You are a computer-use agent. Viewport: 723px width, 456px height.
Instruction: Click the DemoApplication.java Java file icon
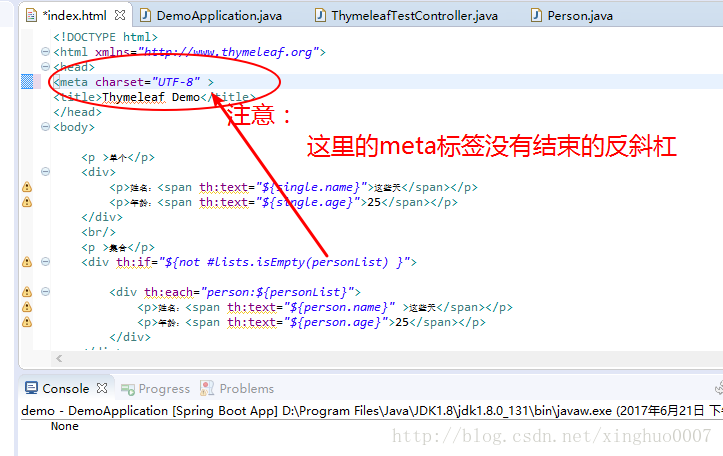pyautogui.click(x=145, y=16)
